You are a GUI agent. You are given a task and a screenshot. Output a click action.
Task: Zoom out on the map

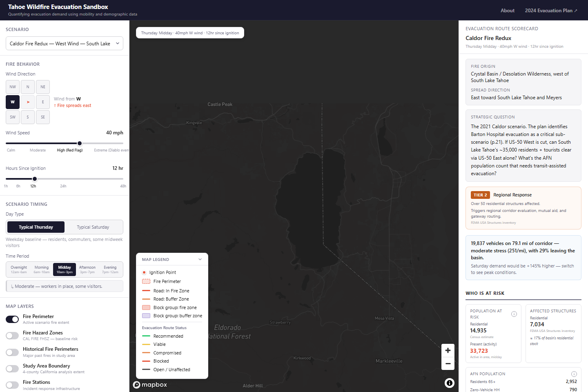tap(448, 363)
